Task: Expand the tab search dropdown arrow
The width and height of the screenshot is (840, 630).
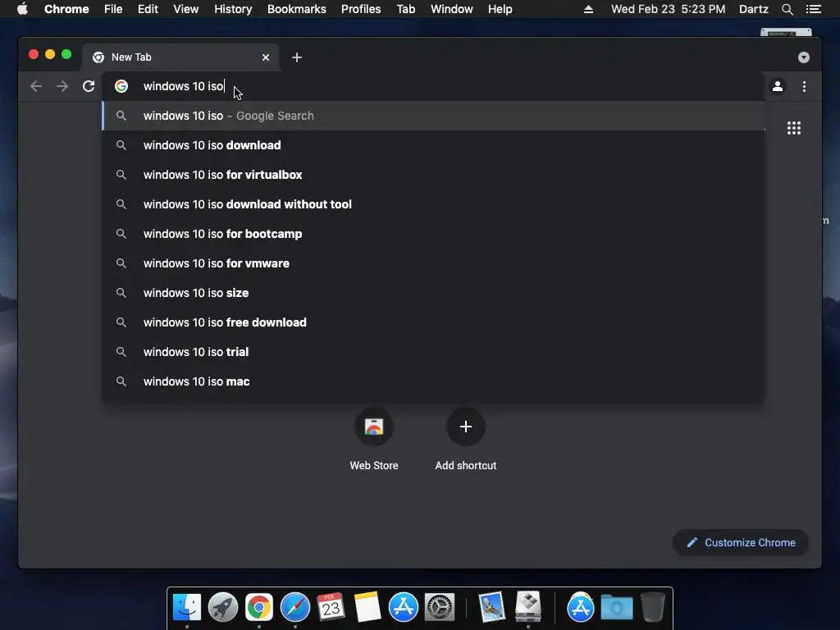Action: (804, 57)
